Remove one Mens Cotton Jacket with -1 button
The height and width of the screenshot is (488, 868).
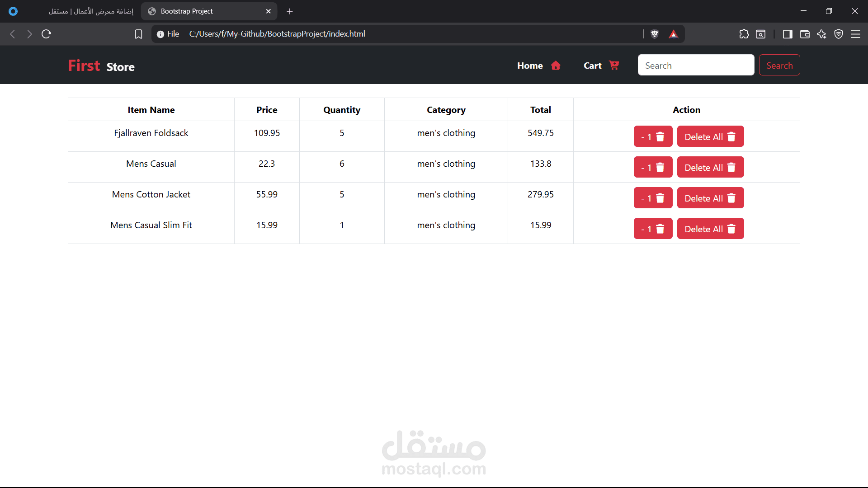point(653,198)
